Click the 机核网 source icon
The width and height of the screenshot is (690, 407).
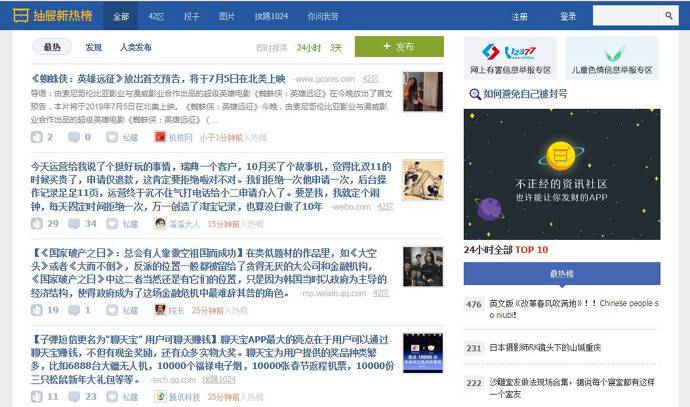pyautogui.click(x=160, y=137)
